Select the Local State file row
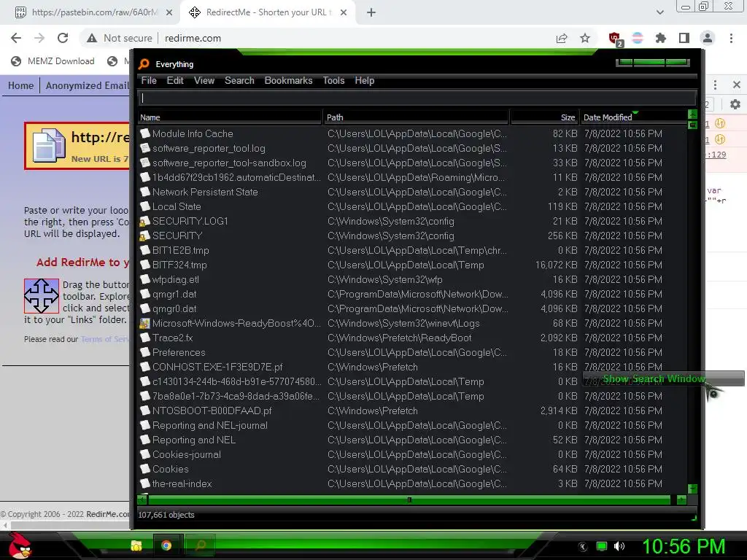 (x=413, y=206)
